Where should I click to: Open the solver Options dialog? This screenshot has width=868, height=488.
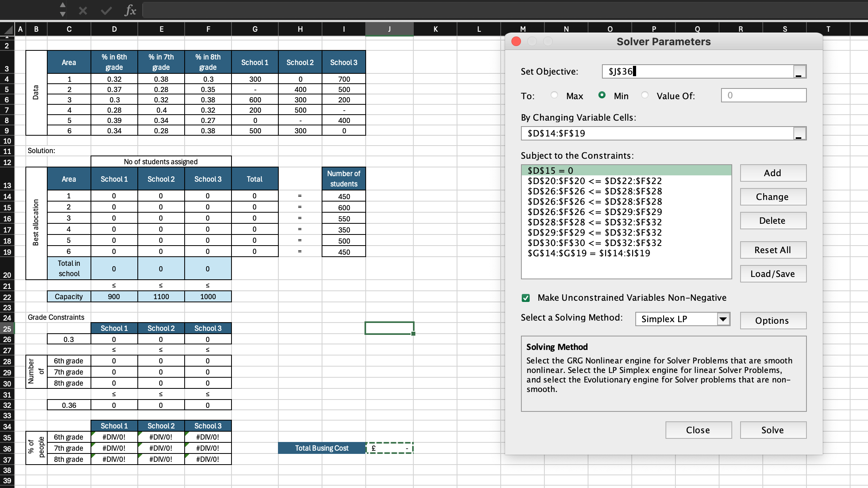(x=773, y=321)
